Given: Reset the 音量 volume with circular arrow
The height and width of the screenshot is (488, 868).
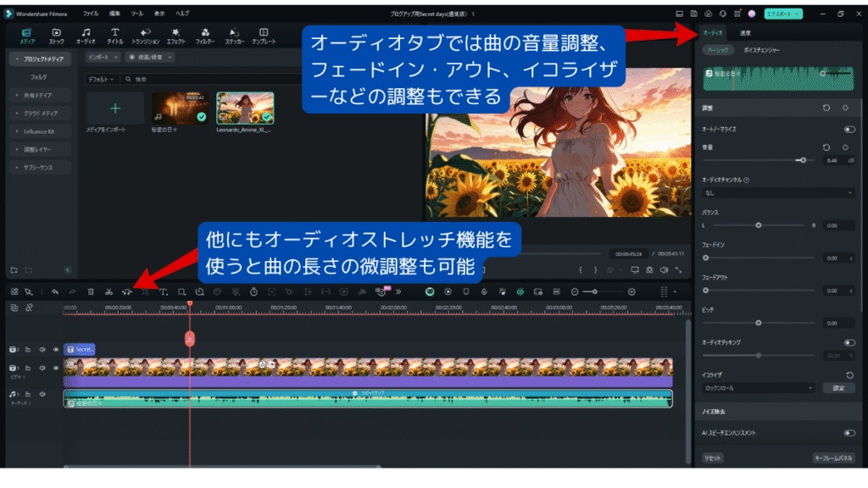Looking at the screenshot, I should [x=826, y=147].
